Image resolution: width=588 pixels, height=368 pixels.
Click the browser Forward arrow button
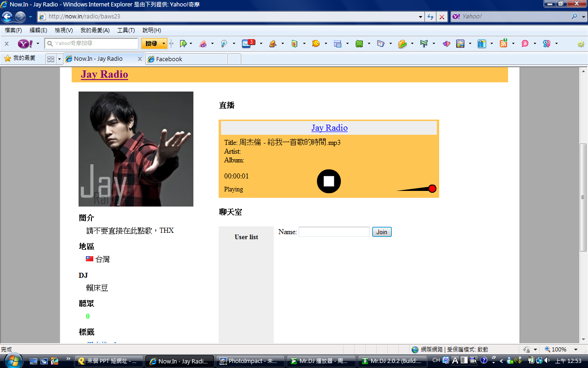tap(20, 17)
